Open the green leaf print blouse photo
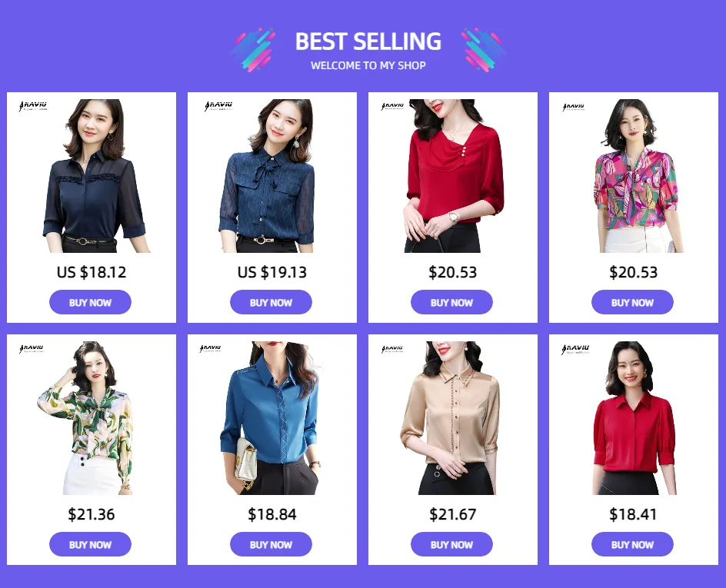 pos(85,418)
